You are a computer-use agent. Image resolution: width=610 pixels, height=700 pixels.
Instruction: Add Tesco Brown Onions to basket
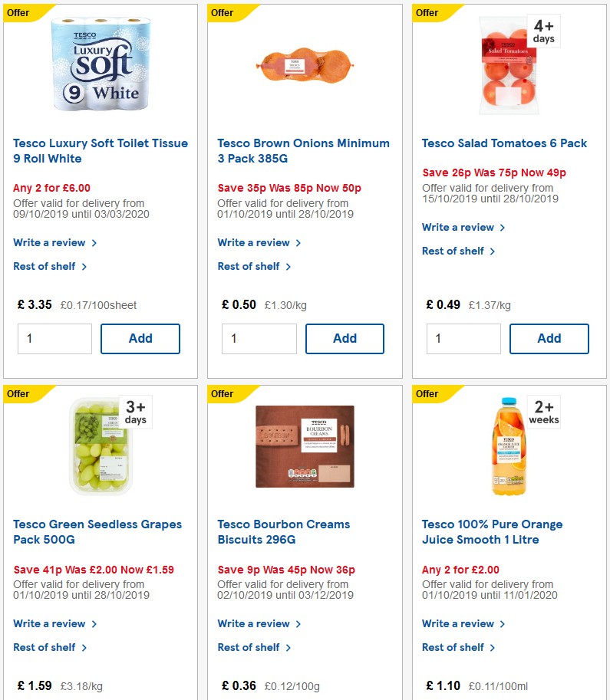click(x=345, y=338)
